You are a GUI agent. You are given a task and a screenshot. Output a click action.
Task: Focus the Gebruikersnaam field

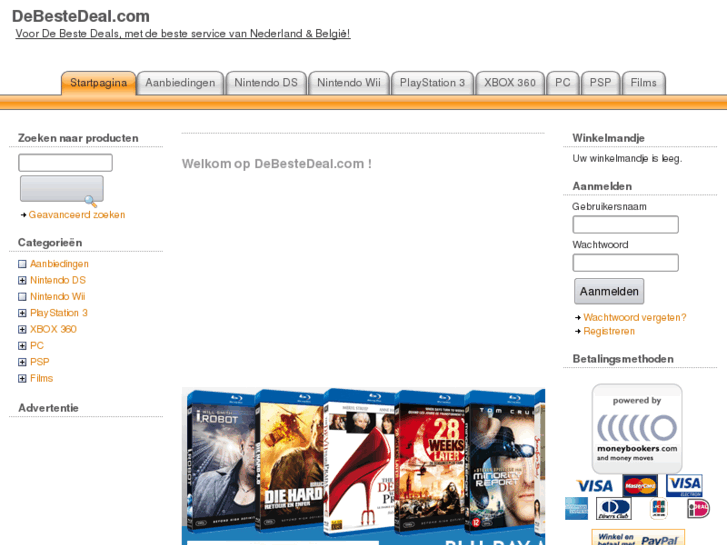tap(625, 224)
